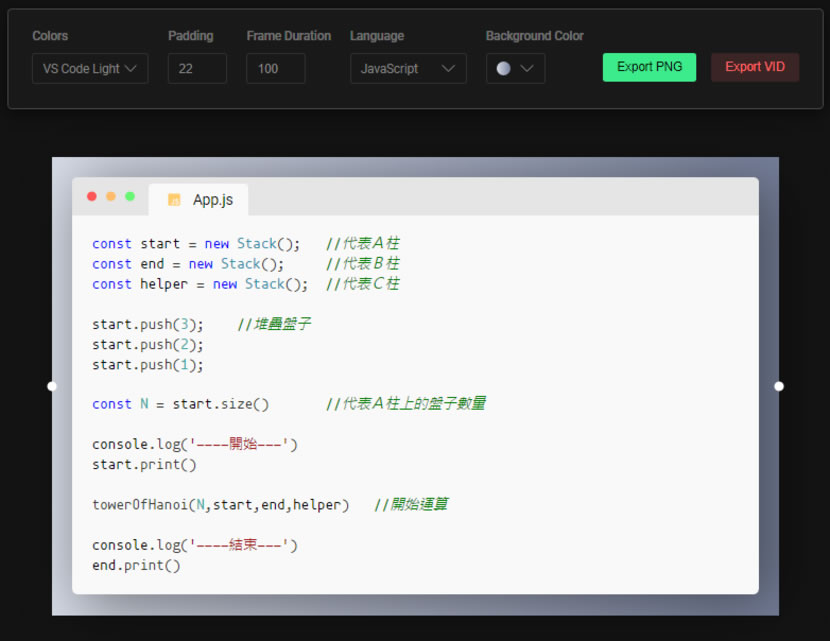Open the Colors theme dropdown VS Code Light
The image size is (830, 641).
90,68
